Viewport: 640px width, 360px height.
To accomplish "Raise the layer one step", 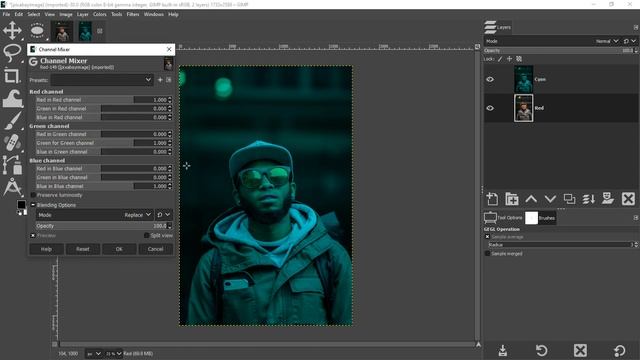I will [x=531, y=199].
